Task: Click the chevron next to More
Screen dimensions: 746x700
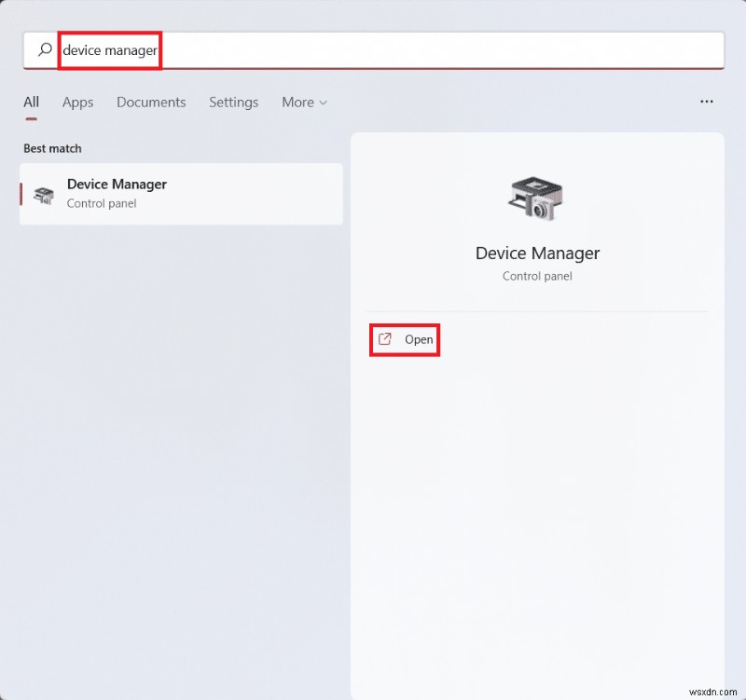Action: [x=323, y=103]
